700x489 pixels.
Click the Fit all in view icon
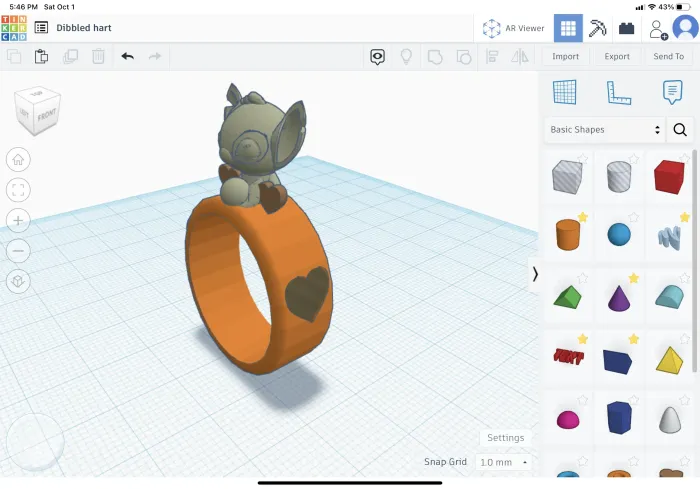pos(18,190)
